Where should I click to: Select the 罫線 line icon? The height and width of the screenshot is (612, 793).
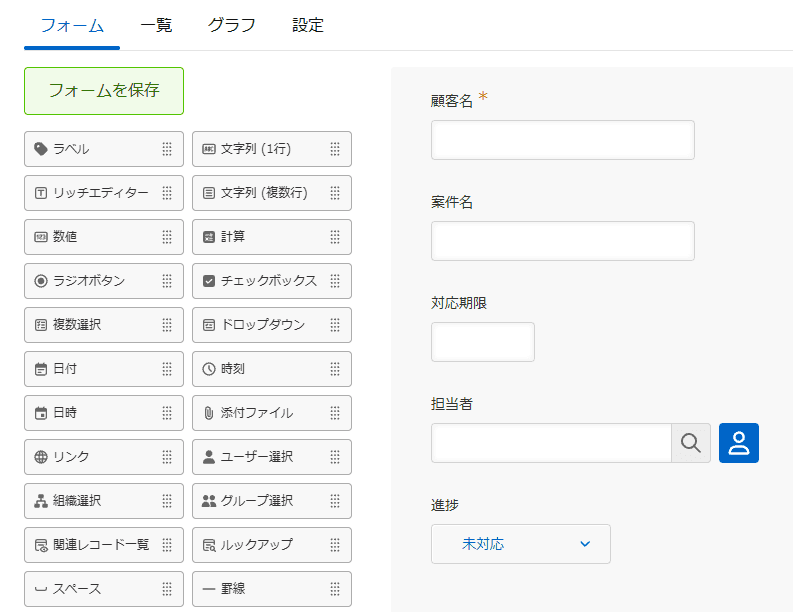point(209,589)
